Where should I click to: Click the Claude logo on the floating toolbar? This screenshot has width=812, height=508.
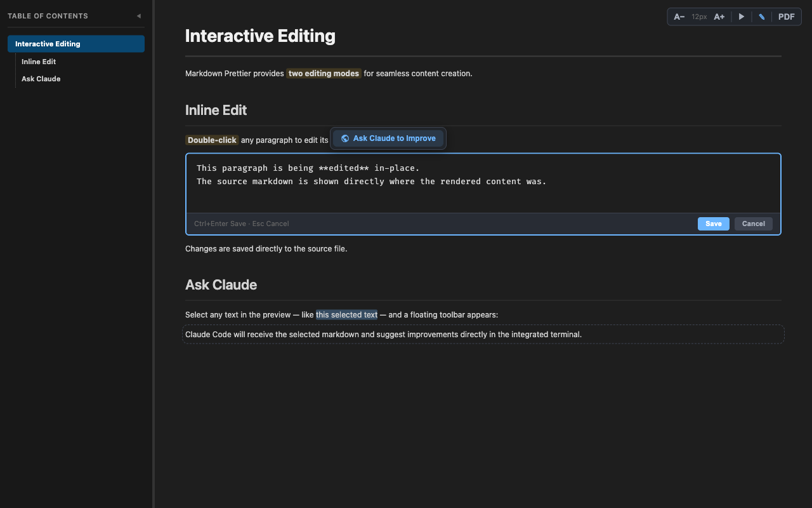click(345, 138)
